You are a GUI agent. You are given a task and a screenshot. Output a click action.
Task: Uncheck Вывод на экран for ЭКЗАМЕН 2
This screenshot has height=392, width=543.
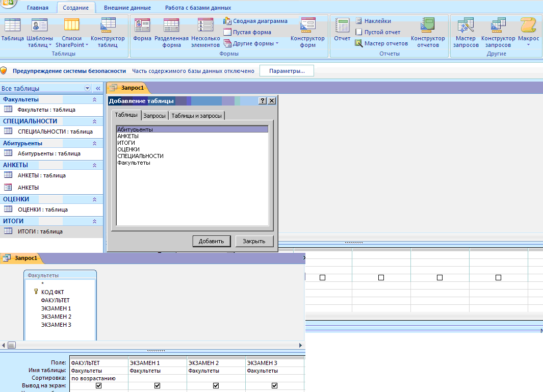216,385
